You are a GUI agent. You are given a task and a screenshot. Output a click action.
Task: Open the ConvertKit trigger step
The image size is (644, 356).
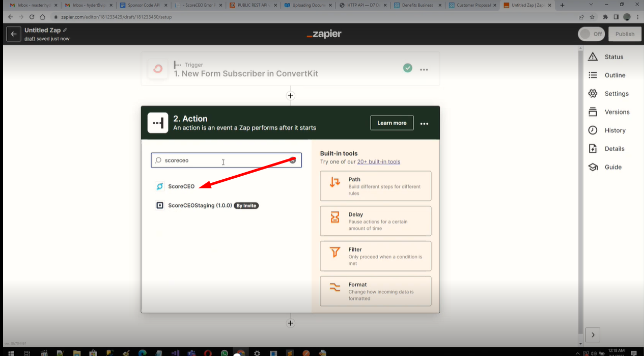[x=290, y=69]
